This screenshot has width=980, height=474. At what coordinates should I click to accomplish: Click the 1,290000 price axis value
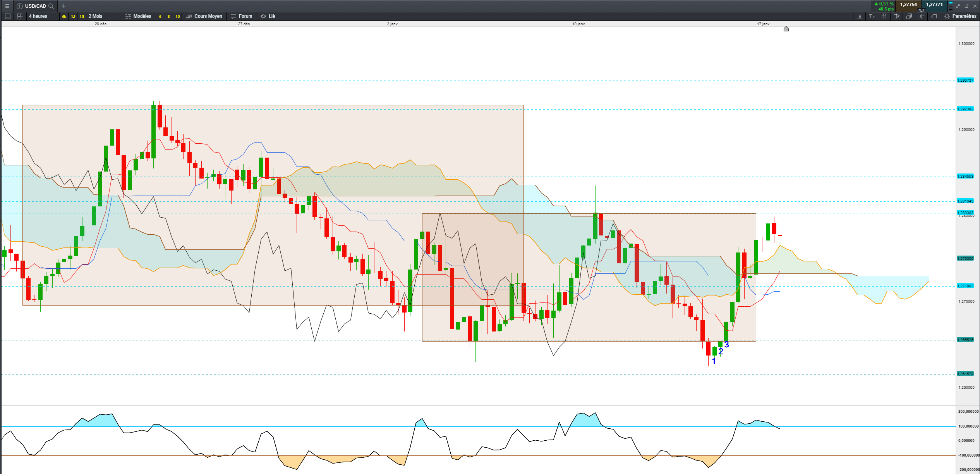[966, 130]
